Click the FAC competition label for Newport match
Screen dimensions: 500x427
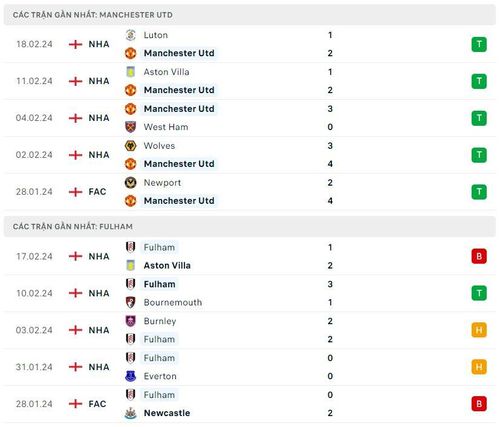tap(97, 192)
